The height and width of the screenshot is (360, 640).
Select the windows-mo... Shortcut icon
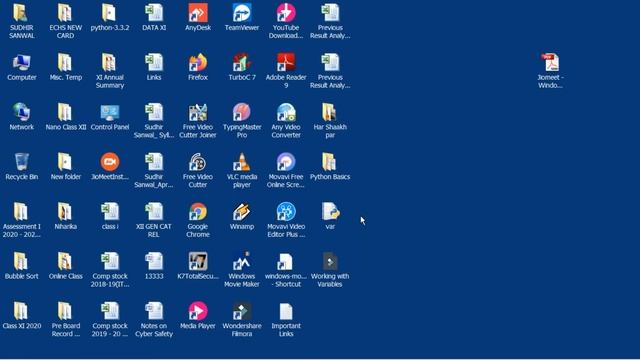[x=286, y=262]
